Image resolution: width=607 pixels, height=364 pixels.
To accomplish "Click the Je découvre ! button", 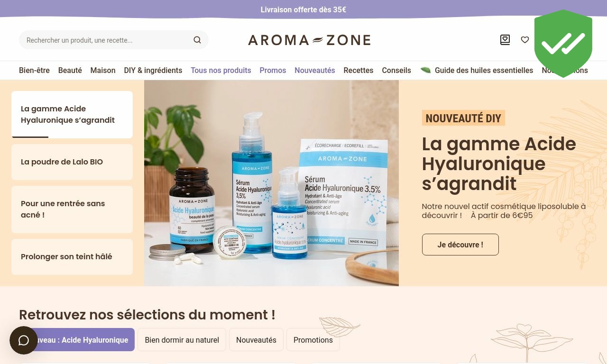I will pos(460,245).
